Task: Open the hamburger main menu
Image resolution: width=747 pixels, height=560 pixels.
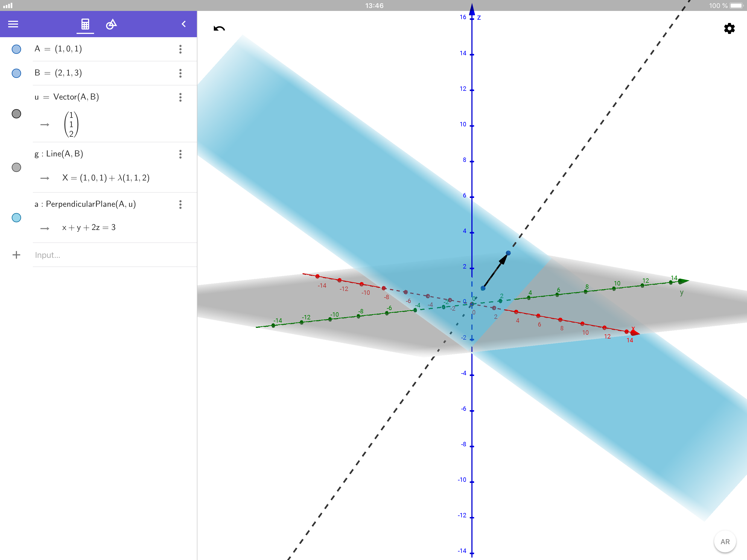Action: pos(13,24)
